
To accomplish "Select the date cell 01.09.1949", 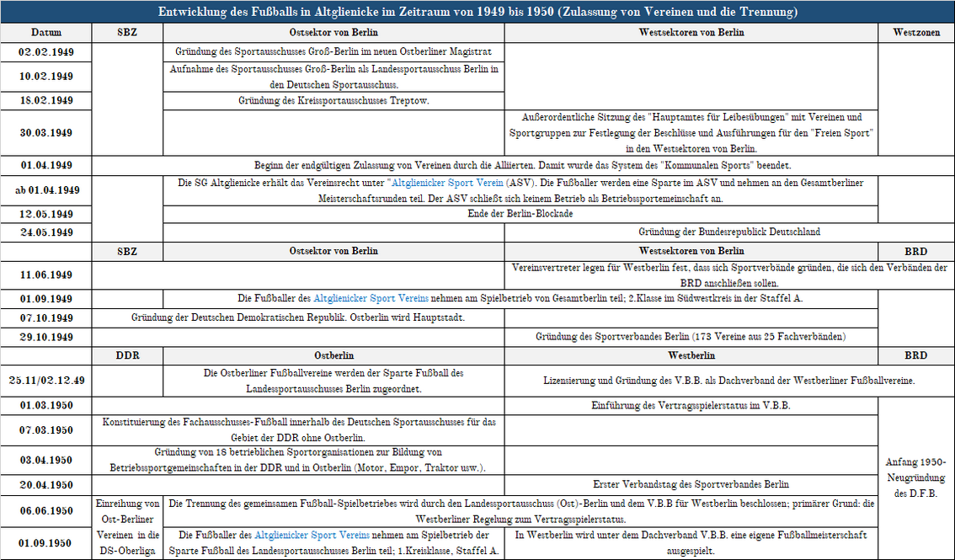I will (x=46, y=299).
